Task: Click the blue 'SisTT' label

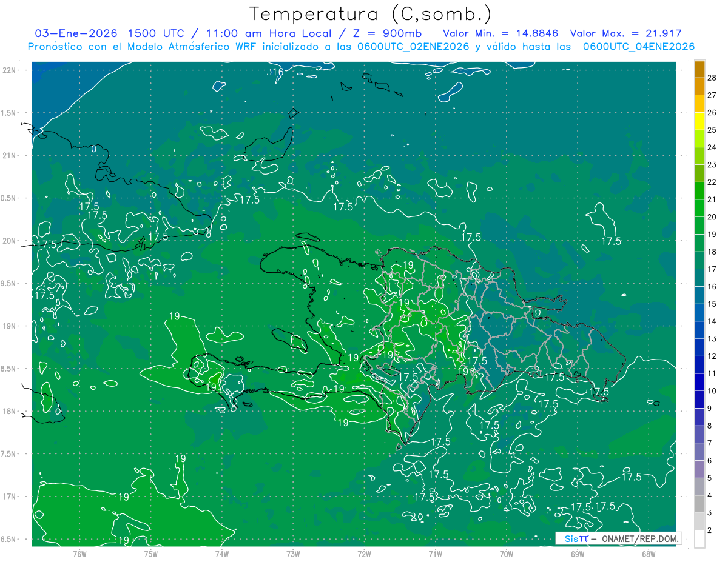Action: [576, 538]
